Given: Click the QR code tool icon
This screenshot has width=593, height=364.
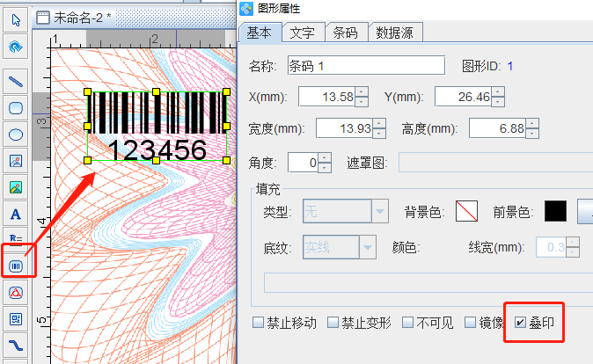Looking at the screenshot, I should pos(15,317).
